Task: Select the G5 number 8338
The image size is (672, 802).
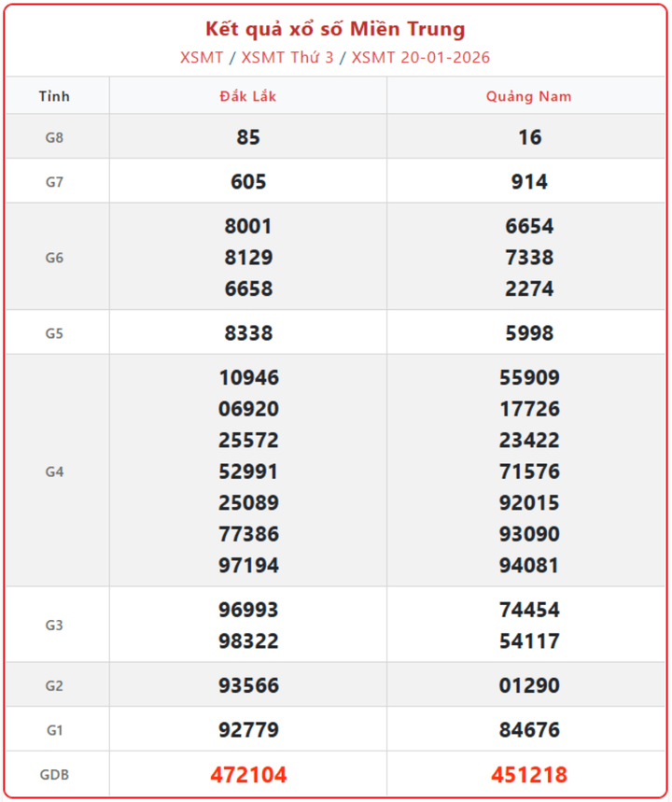Action: coord(248,333)
